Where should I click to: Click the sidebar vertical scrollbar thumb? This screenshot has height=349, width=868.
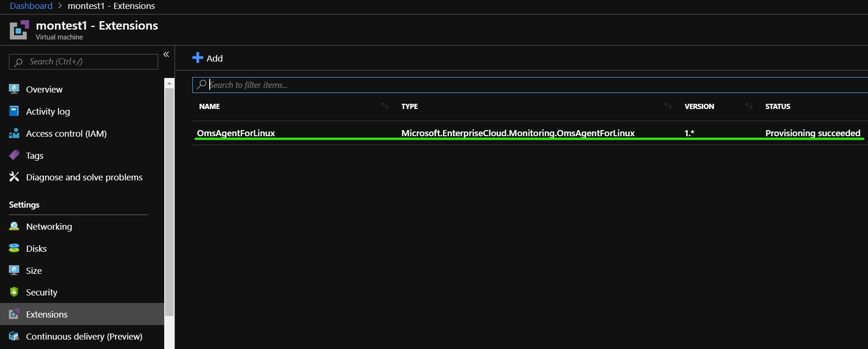click(169, 202)
